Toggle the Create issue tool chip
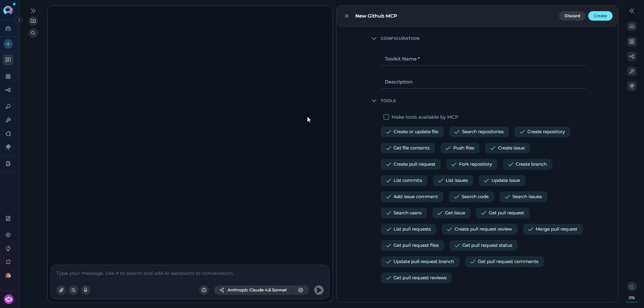Viewport: 644px width, 308px height. point(507,148)
